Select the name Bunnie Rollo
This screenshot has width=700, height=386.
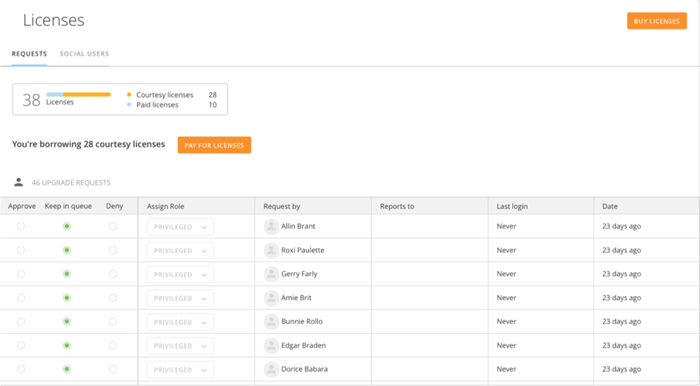302,321
